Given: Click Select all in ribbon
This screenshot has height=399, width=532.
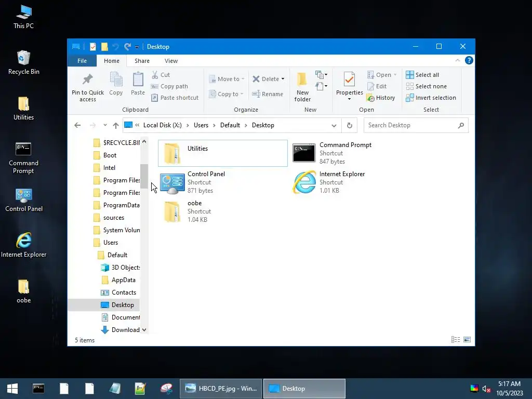Looking at the screenshot, I should coord(422,75).
